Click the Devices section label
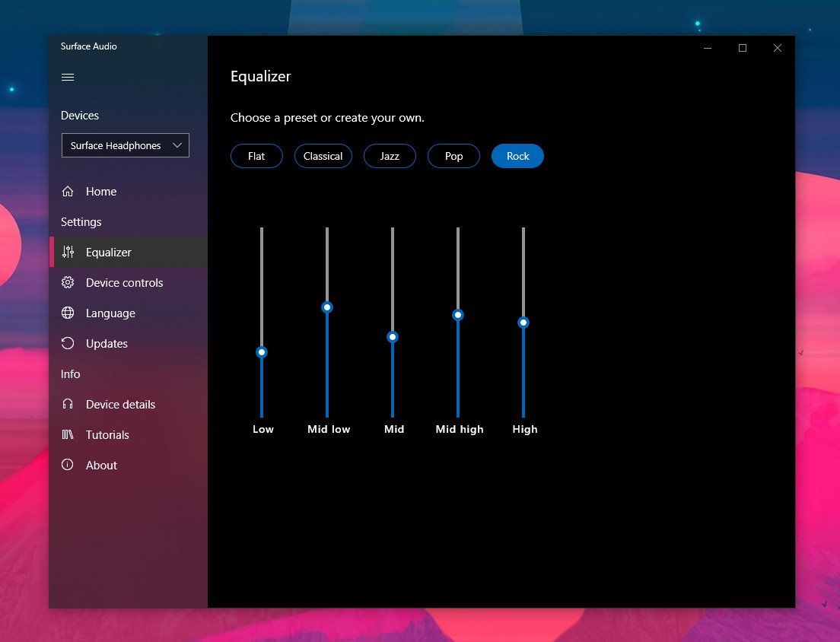This screenshot has width=840, height=642. point(80,115)
